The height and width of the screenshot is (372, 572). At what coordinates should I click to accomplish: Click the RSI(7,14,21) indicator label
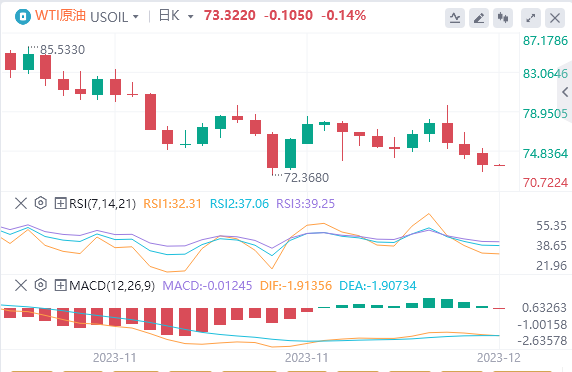click(x=102, y=204)
